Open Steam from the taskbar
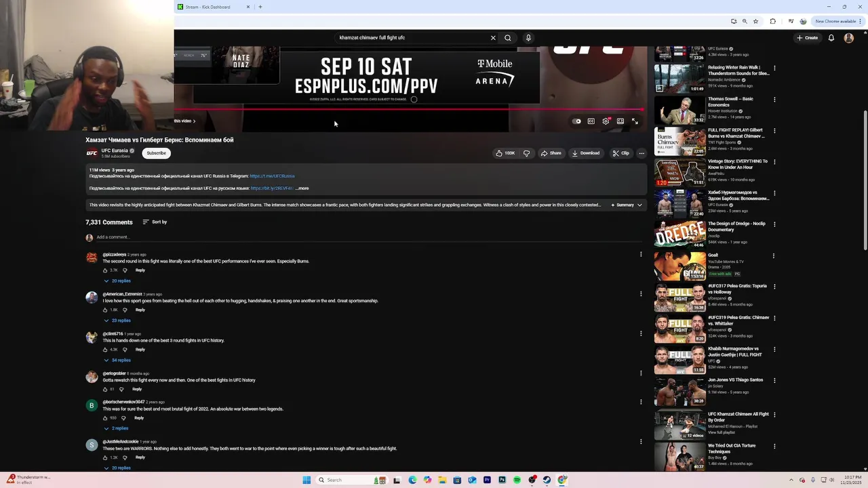This screenshot has width=868, height=488. 547,480
